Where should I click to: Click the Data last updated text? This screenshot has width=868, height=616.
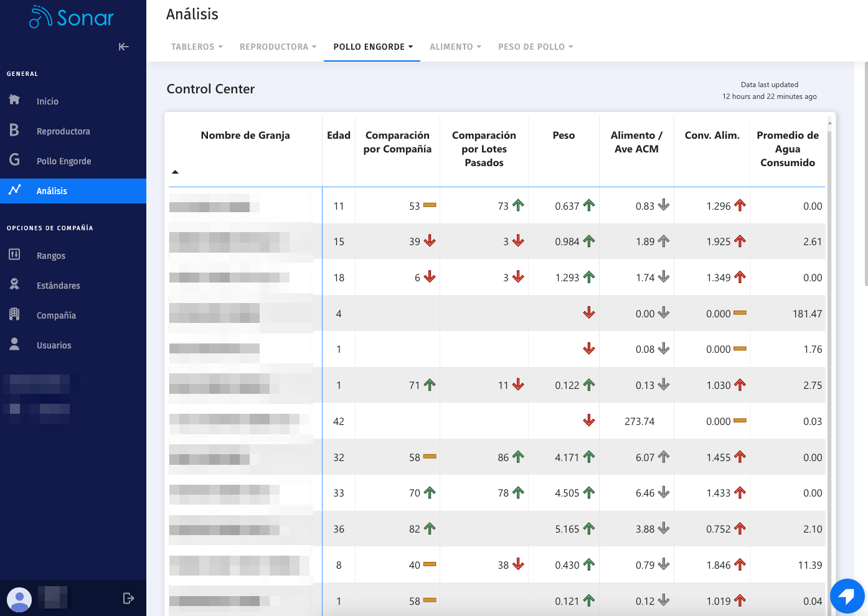[770, 85]
